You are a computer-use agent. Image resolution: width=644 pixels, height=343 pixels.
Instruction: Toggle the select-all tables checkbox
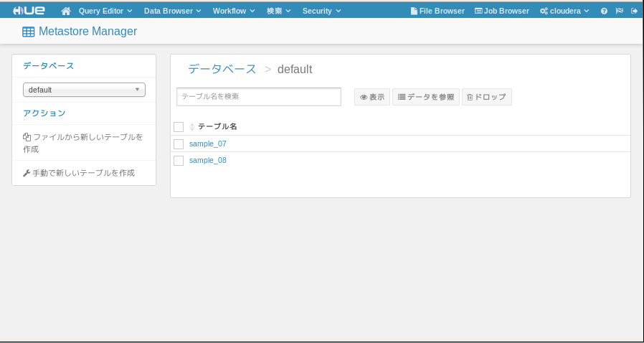pos(179,127)
